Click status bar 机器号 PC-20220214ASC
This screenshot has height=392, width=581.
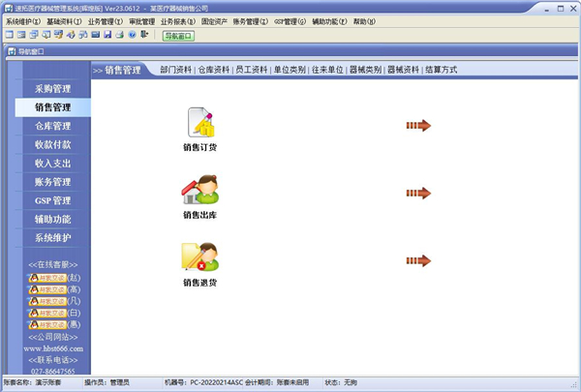click(x=203, y=382)
